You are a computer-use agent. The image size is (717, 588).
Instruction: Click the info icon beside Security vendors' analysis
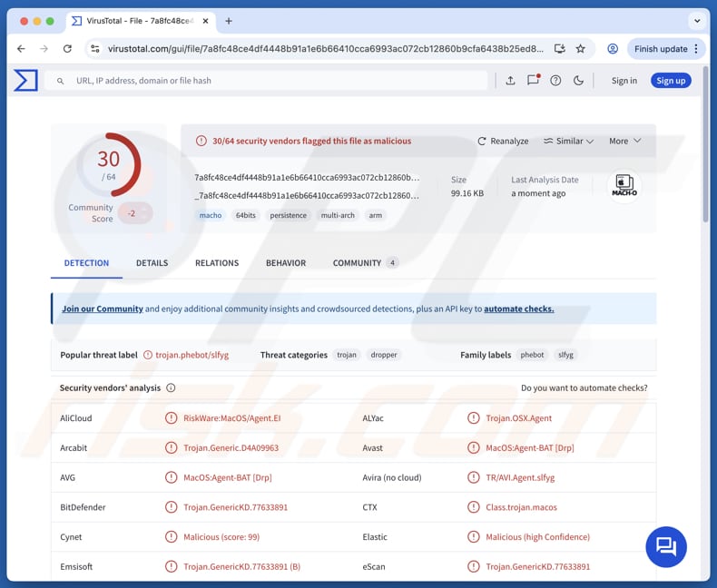[171, 388]
